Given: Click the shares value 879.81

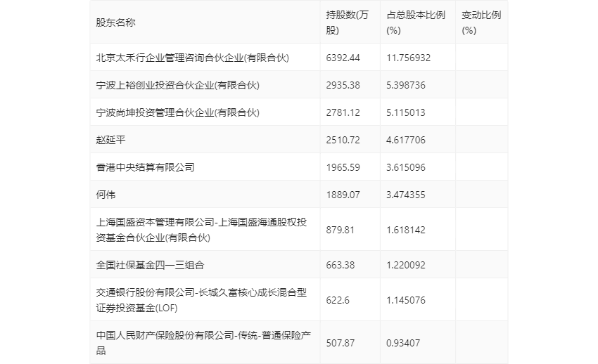Looking at the screenshot, I should pyautogui.click(x=341, y=230).
